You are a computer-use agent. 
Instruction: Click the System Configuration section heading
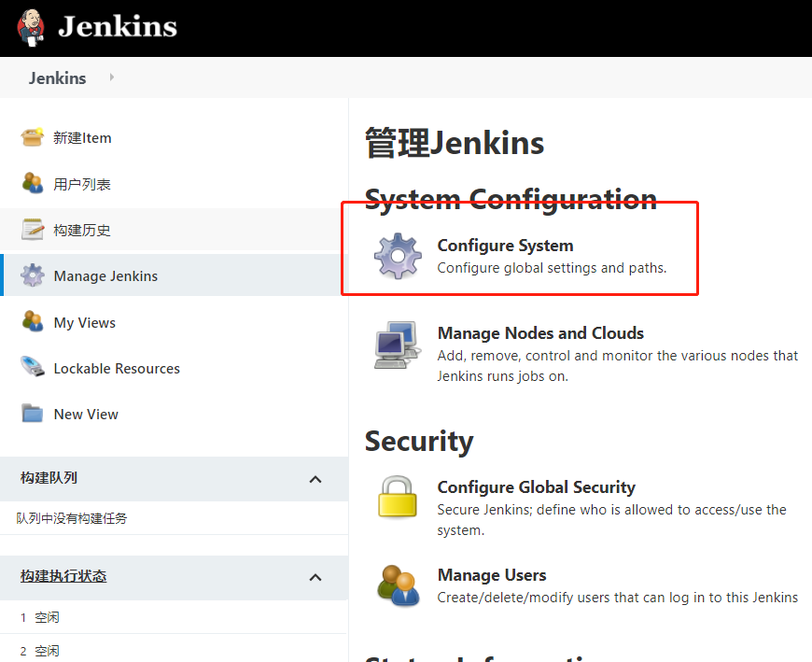point(511,200)
